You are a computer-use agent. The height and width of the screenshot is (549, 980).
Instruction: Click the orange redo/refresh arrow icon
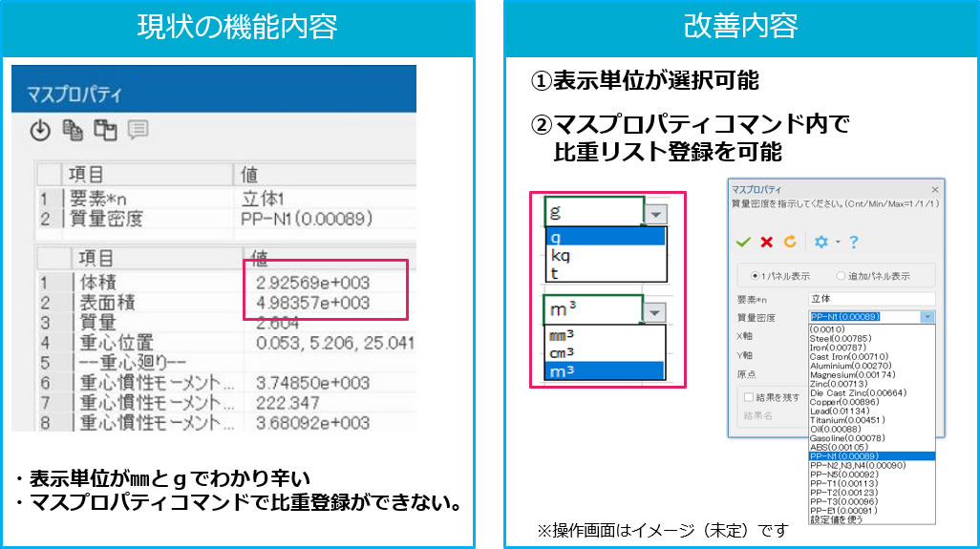pyautogui.click(x=789, y=242)
